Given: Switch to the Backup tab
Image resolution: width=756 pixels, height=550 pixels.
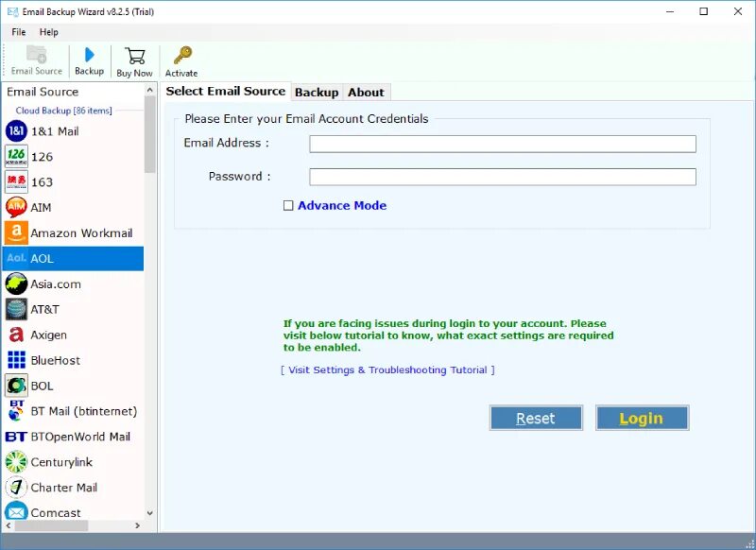Looking at the screenshot, I should [x=317, y=92].
